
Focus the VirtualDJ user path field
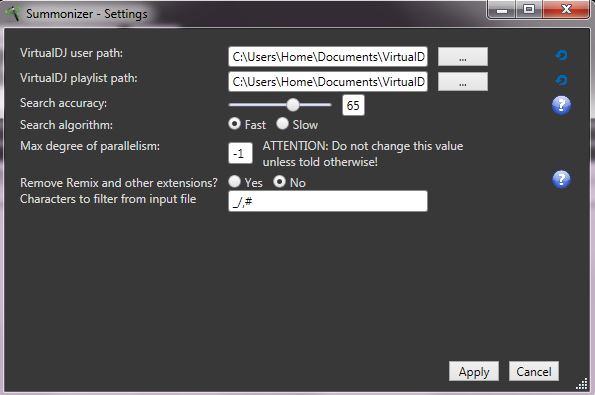coord(328,57)
